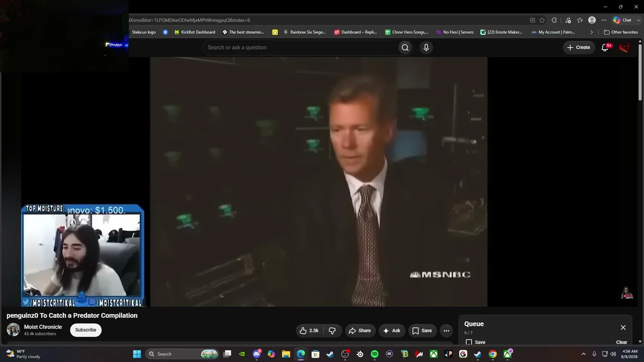
Task: Open The best streaming bookmark
Action: pos(244,32)
